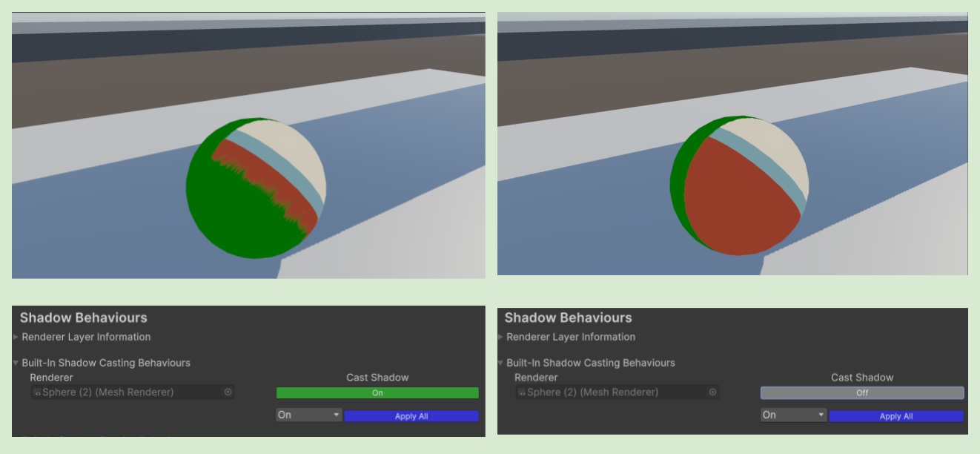Toggle the grey Cast Shadow Off bar
This screenshot has height=454, width=980.
(861, 393)
